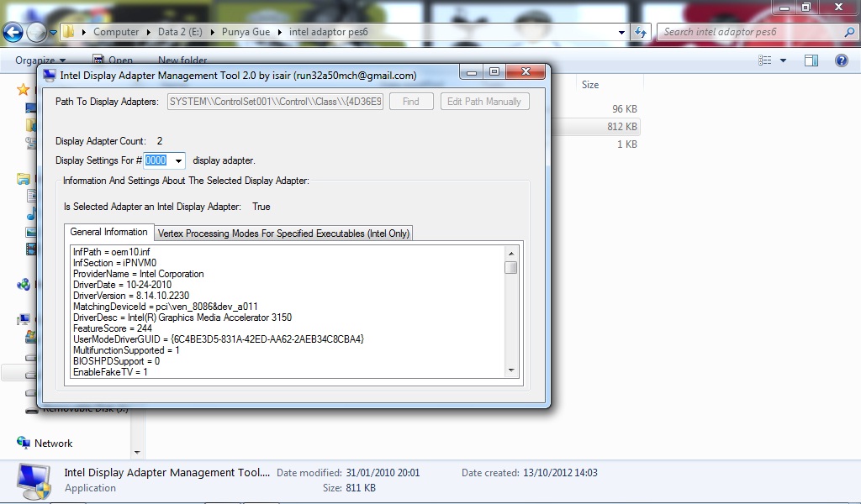Image resolution: width=861 pixels, height=504 pixels.
Task: Click DriverVersion = 8.14.10.2230 line
Action: point(131,296)
